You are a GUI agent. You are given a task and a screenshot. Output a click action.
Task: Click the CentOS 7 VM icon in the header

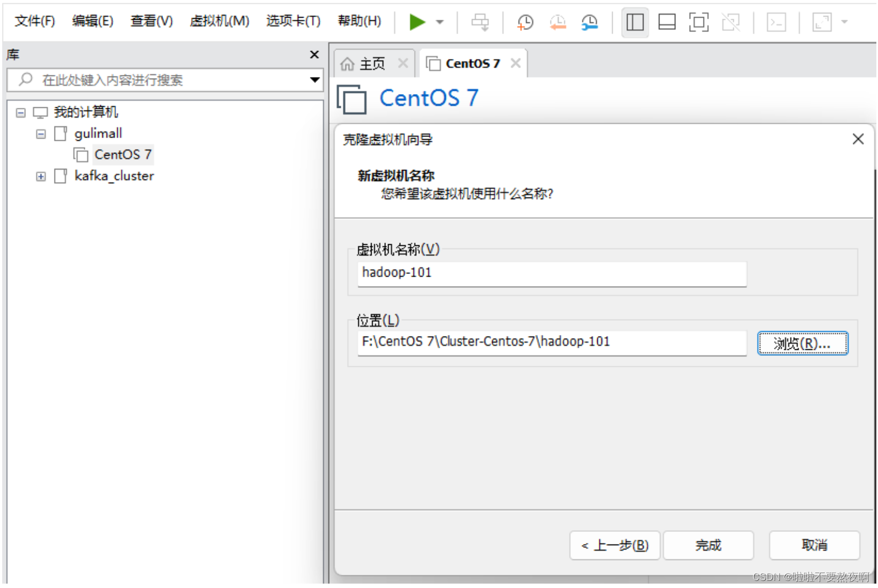click(x=352, y=100)
